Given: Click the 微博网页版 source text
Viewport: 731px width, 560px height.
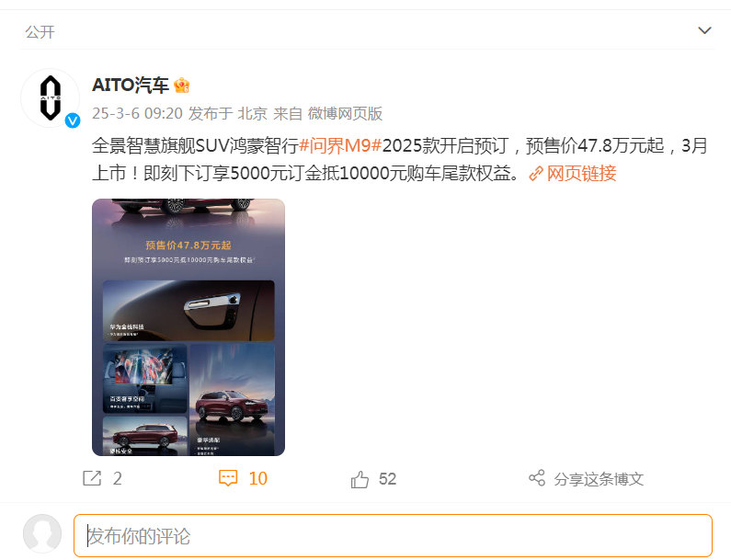Looking at the screenshot, I should tap(345, 113).
